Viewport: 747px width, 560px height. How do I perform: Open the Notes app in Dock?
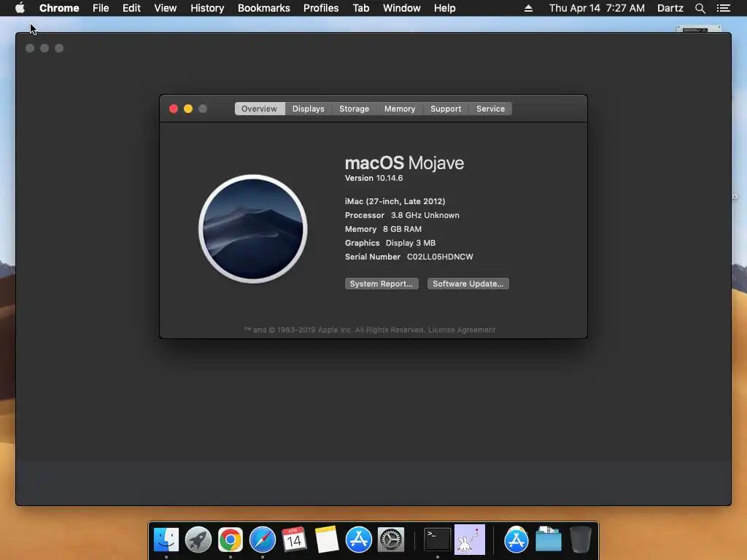pyautogui.click(x=326, y=540)
